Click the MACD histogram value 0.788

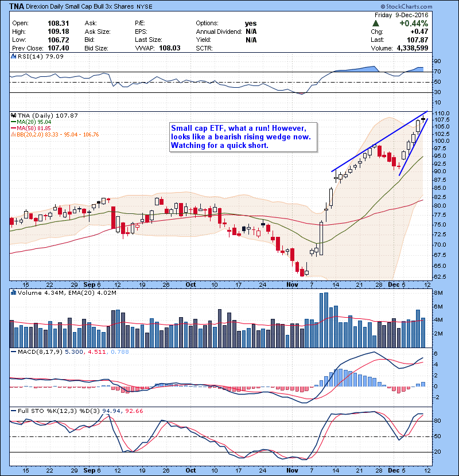tap(120, 352)
